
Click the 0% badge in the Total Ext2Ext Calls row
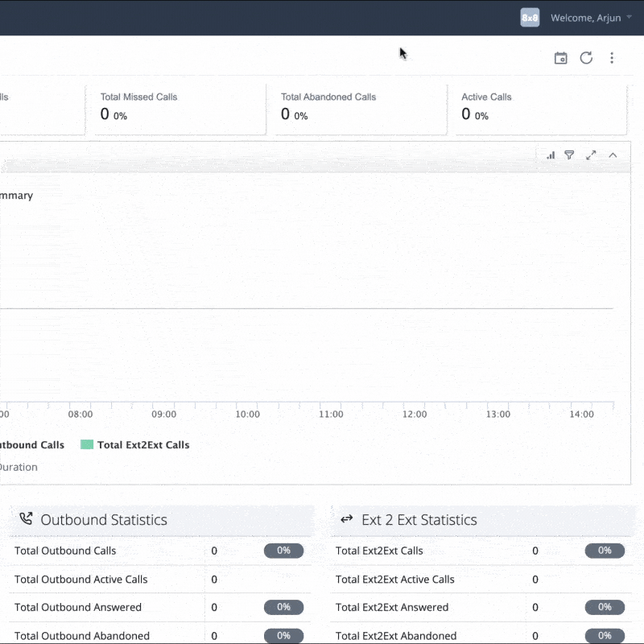tap(605, 551)
